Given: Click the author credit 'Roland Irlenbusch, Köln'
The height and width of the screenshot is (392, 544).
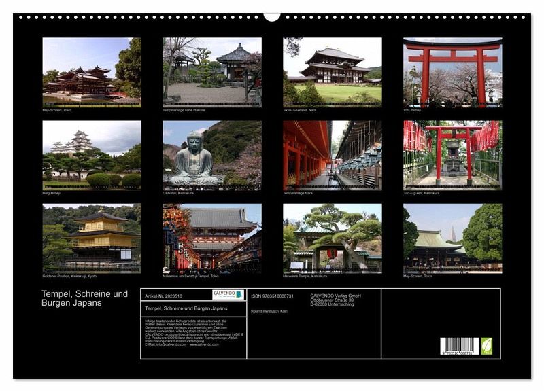Looking at the screenshot, I should tap(269, 311).
